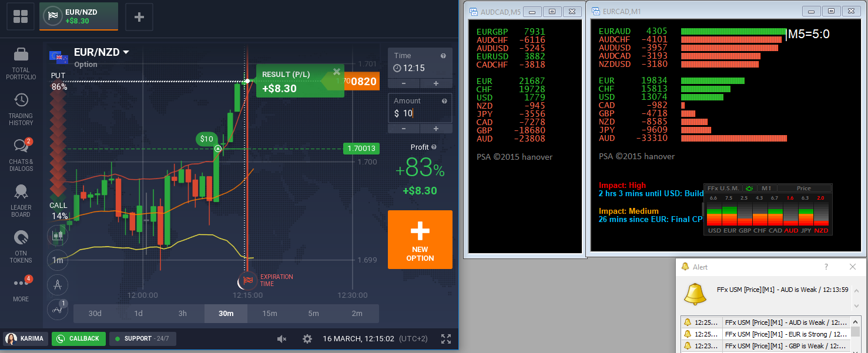The image size is (868, 353).
Task: Select the 1d chart range tab
Action: (x=139, y=314)
